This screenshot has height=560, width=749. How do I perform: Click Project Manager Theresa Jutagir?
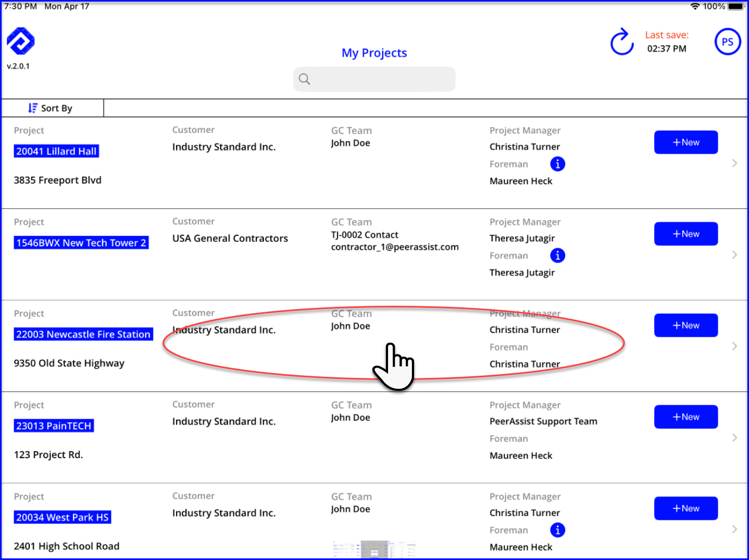click(x=522, y=239)
